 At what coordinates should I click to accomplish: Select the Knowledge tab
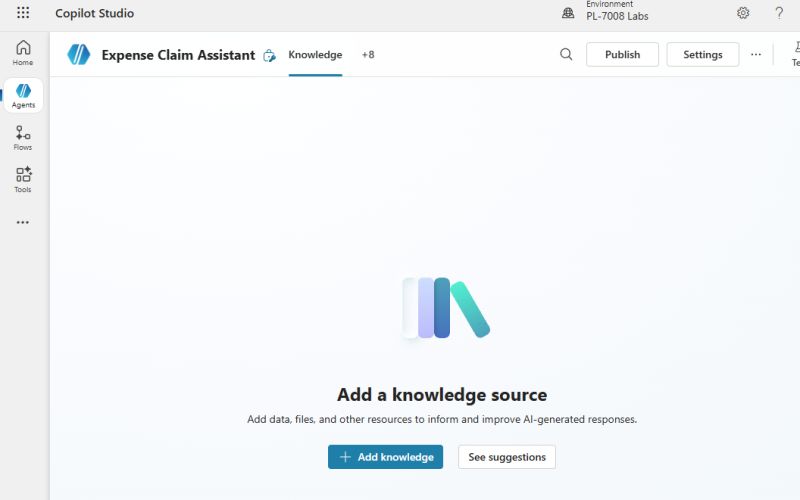coord(315,55)
